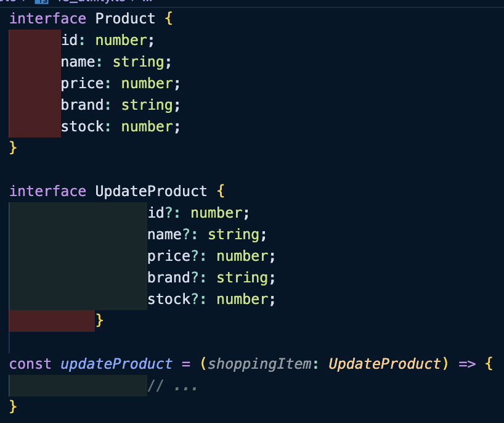Click 'brand: string' property in Product

121,105
